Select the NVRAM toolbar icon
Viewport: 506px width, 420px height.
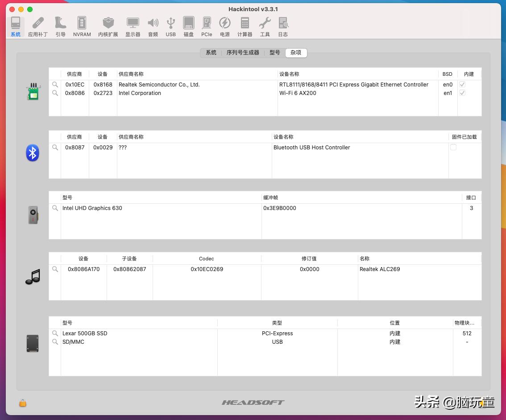pyautogui.click(x=82, y=27)
